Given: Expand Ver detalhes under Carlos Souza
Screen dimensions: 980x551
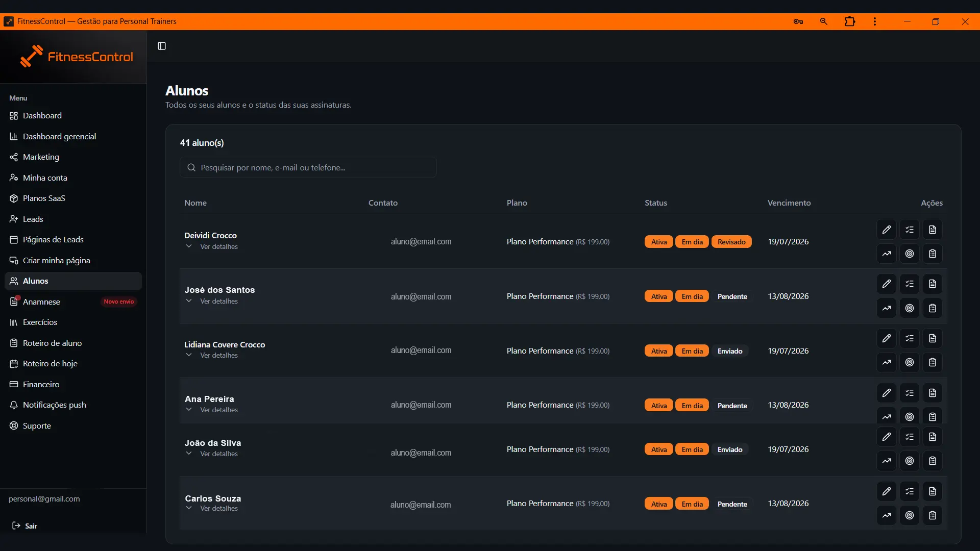Looking at the screenshot, I should coord(212,509).
